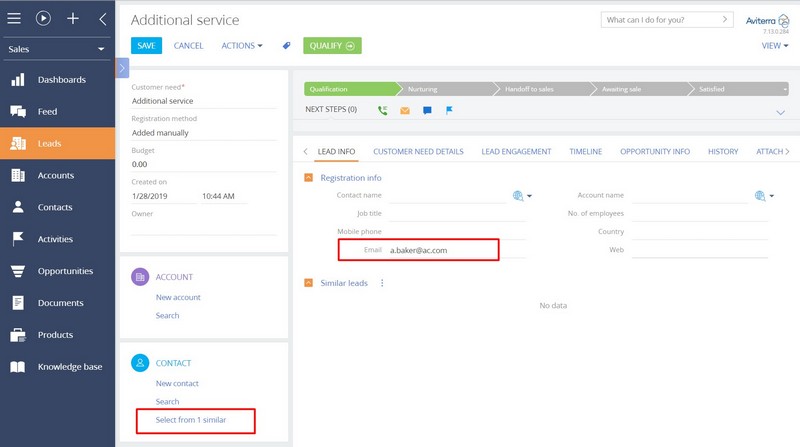Screen dimensions: 800x447
Task: Open the Opportunities section
Action: tap(57, 271)
